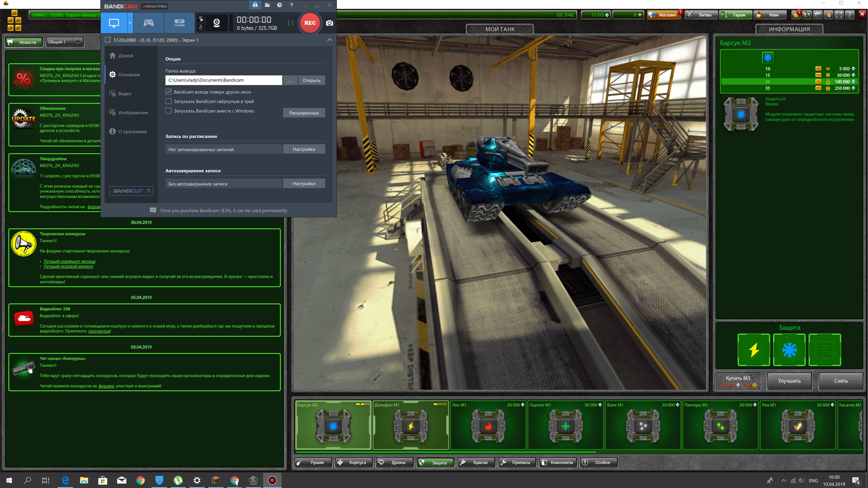Open the Bandicut link button
The image size is (868, 488).
[131, 191]
